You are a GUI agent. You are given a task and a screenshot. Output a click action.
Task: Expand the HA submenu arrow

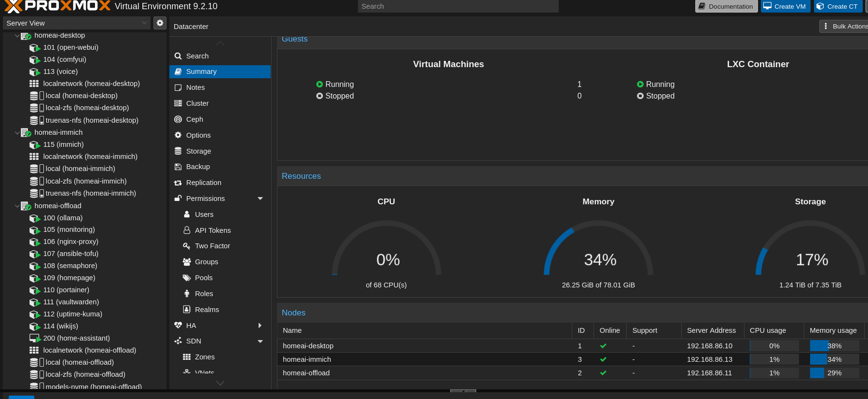260,326
